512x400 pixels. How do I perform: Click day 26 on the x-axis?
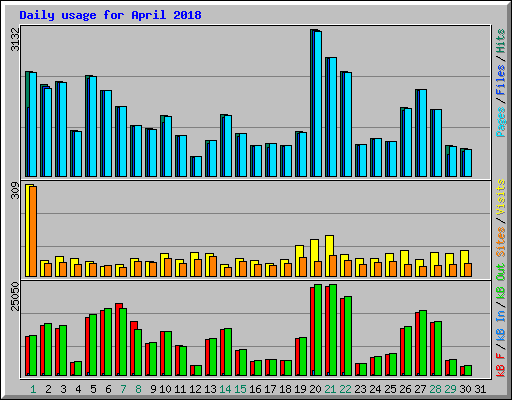(405, 389)
